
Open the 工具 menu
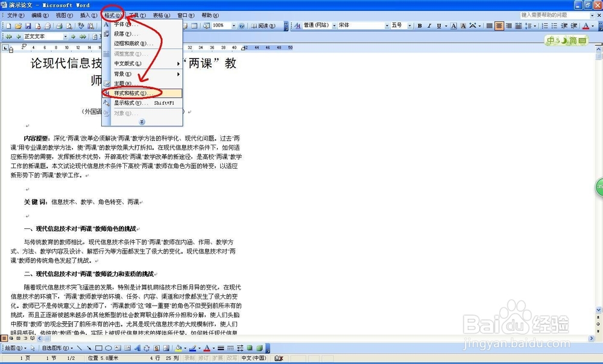click(137, 14)
